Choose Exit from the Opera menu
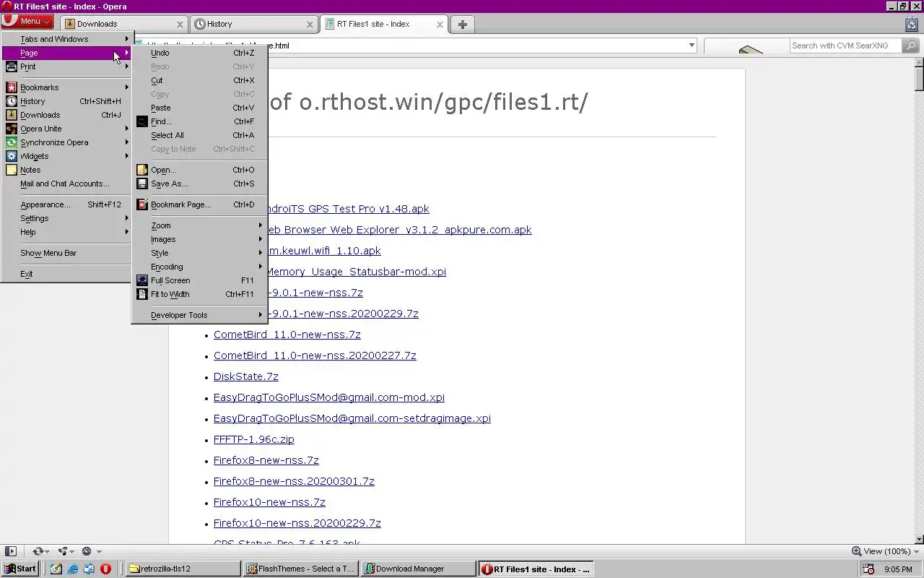This screenshot has height=578, width=924. [67, 274]
